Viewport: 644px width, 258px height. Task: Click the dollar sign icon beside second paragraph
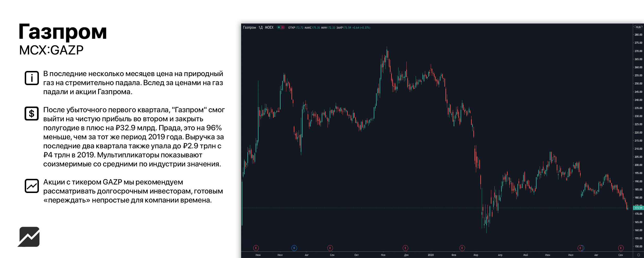click(32, 114)
